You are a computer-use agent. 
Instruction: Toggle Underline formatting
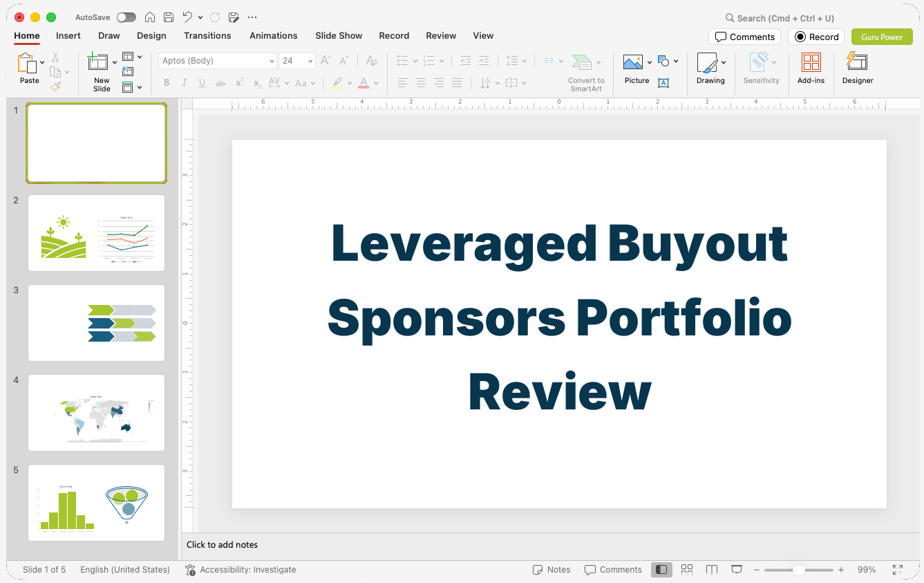pos(202,83)
